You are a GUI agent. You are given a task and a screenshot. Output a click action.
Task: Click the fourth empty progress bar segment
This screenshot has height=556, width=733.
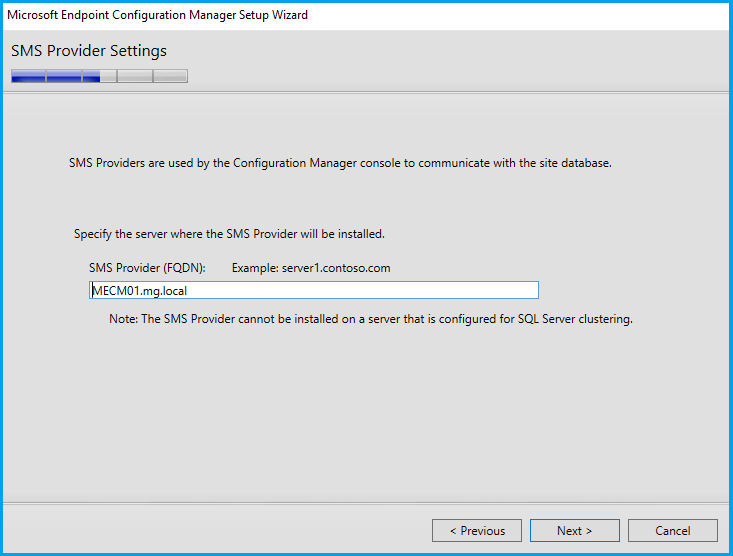[x=134, y=76]
